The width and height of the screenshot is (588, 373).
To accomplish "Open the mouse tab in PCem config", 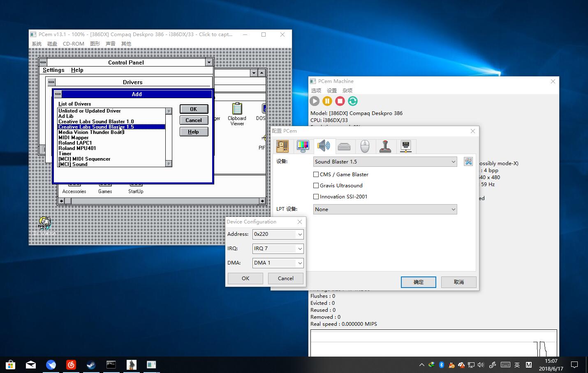I will [x=365, y=146].
